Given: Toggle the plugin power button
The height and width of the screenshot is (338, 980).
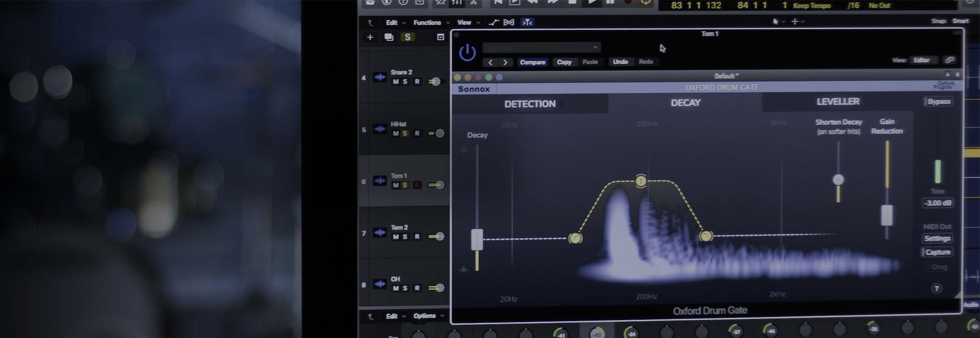Looking at the screenshot, I should tap(467, 52).
